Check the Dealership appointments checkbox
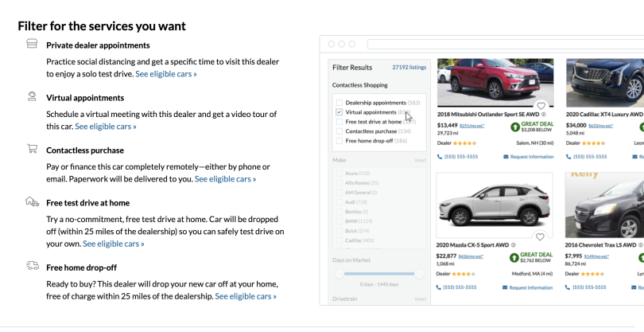 (x=339, y=103)
